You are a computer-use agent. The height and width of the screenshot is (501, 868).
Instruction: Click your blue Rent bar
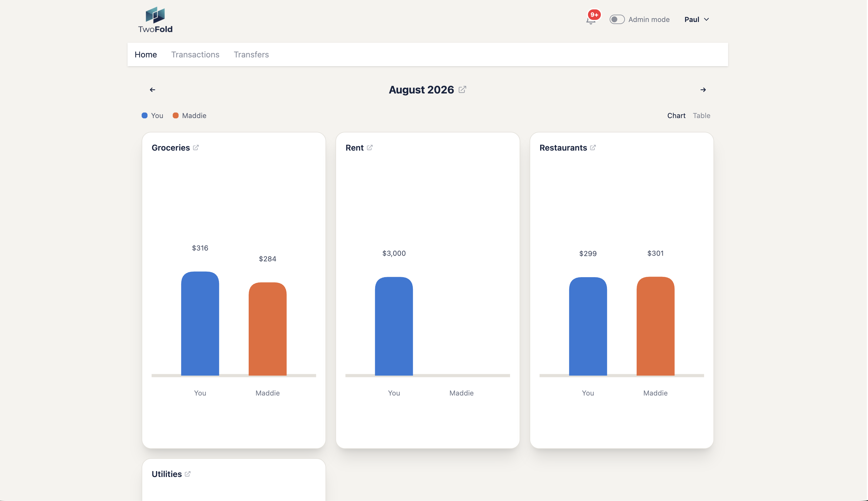(x=394, y=326)
